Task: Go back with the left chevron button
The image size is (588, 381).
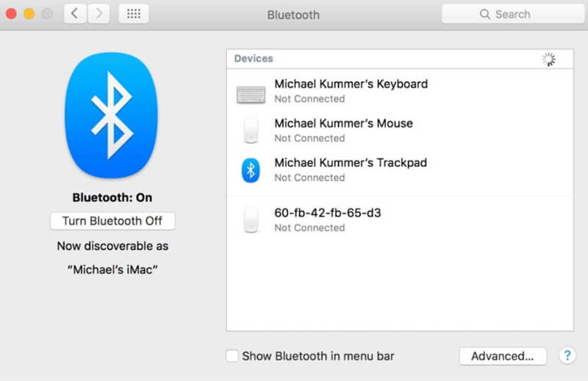Action: click(76, 14)
